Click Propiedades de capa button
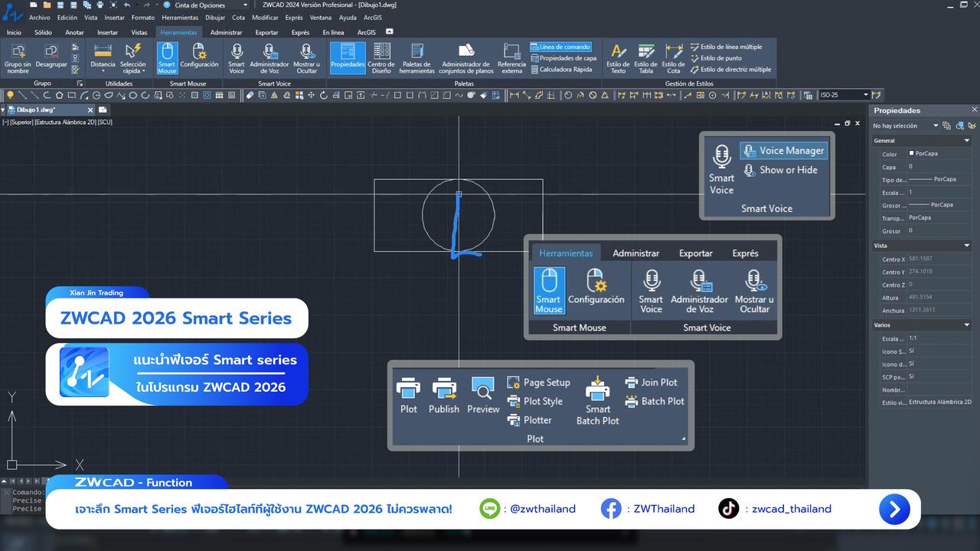This screenshot has width=980, height=551. [x=563, y=58]
